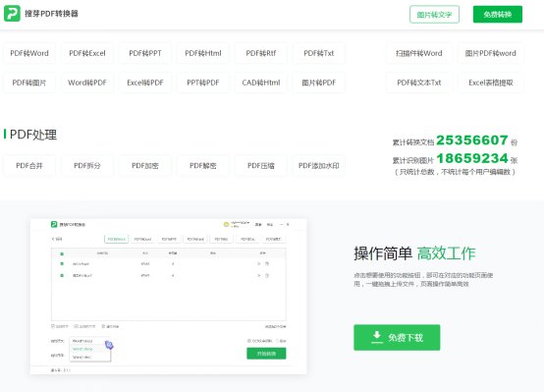Click the green P logo icon
544x392 pixels.
pyautogui.click(x=12, y=14)
